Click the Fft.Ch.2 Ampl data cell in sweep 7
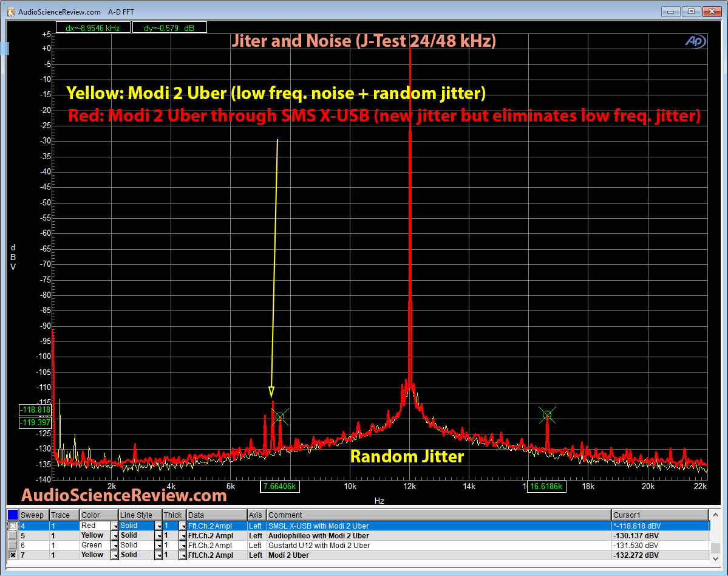The height and width of the screenshot is (576, 728). [x=217, y=555]
